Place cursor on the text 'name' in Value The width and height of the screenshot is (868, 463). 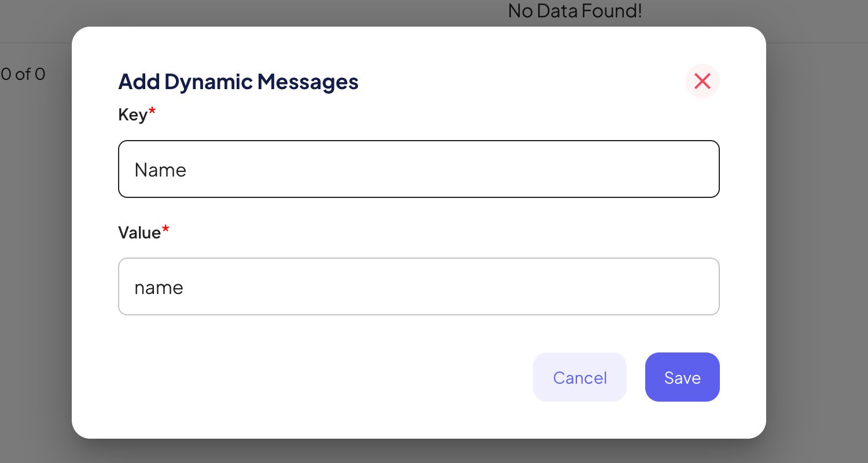[x=159, y=288]
